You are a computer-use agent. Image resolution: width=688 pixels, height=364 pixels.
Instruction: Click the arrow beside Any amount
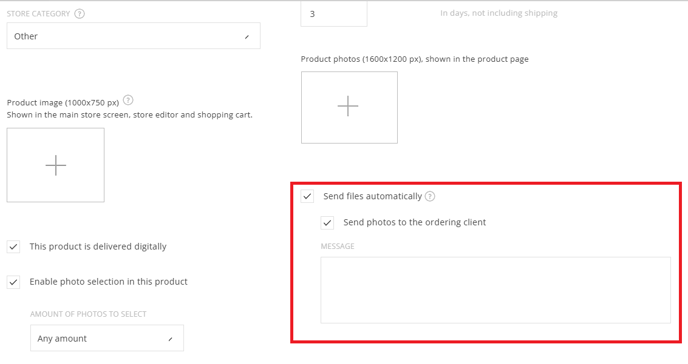[170, 339]
